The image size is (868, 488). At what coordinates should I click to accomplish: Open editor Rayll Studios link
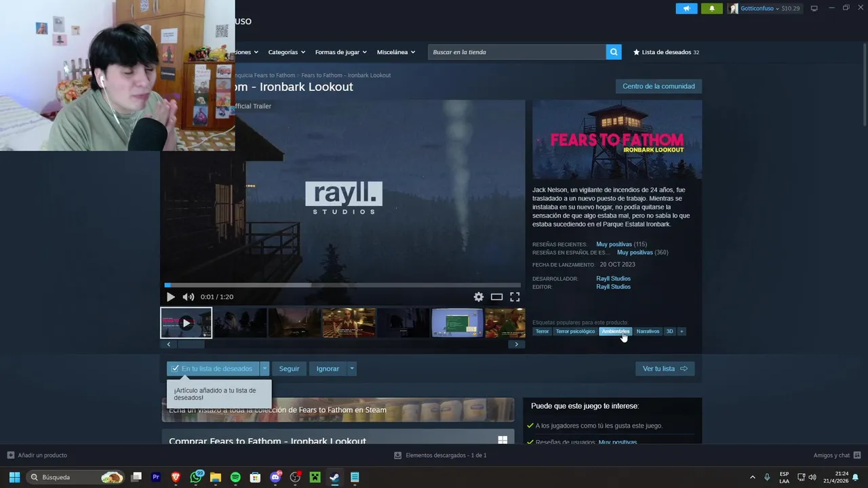click(x=613, y=287)
